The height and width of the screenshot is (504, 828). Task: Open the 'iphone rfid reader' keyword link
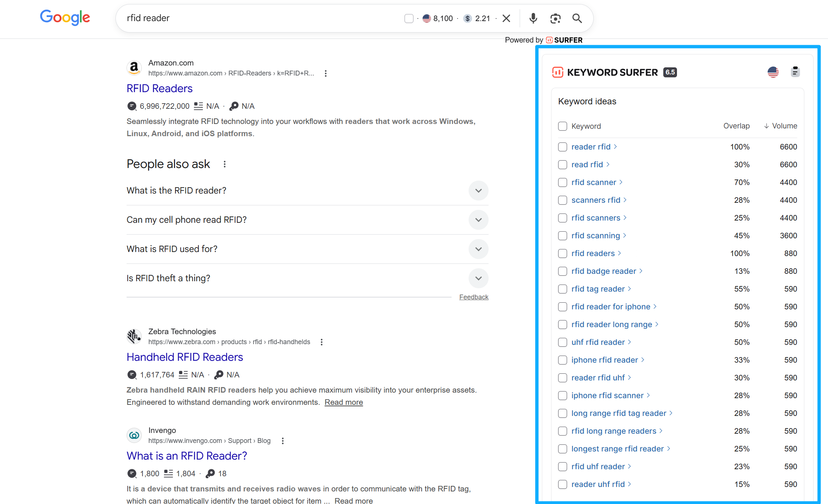(605, 360)
